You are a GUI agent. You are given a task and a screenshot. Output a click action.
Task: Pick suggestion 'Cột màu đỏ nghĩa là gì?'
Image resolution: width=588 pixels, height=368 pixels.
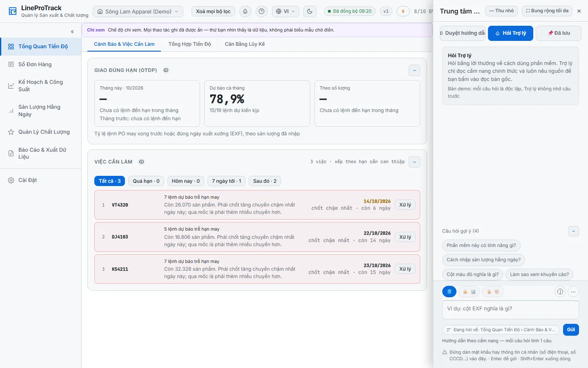[x=472, y=274]
